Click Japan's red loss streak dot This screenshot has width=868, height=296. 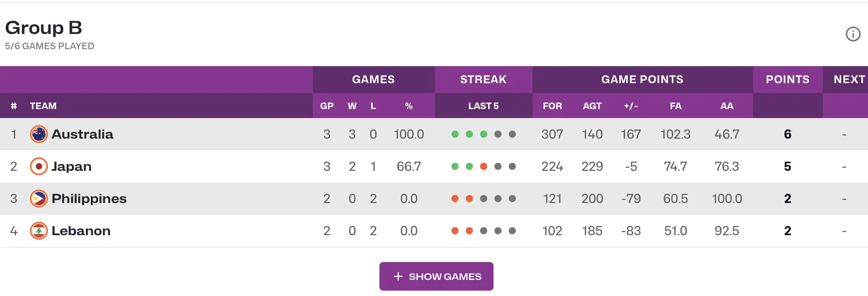[x=484, y=166]
